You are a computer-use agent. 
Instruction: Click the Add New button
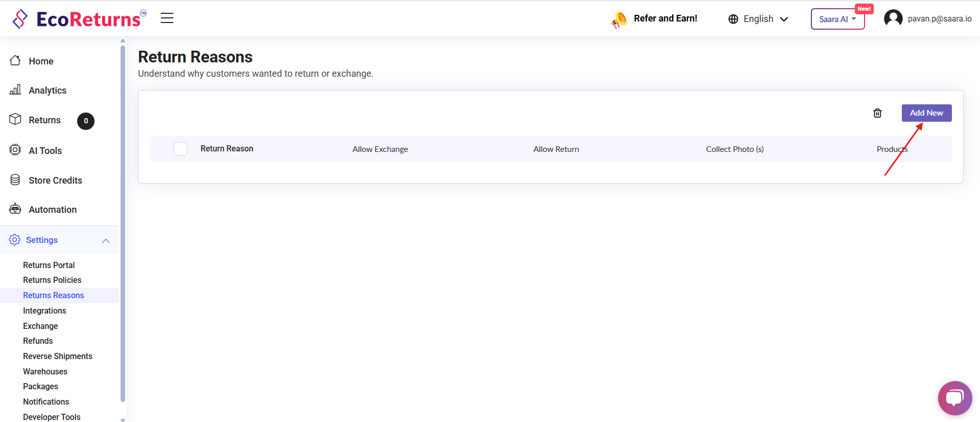(x=926, y=113)
